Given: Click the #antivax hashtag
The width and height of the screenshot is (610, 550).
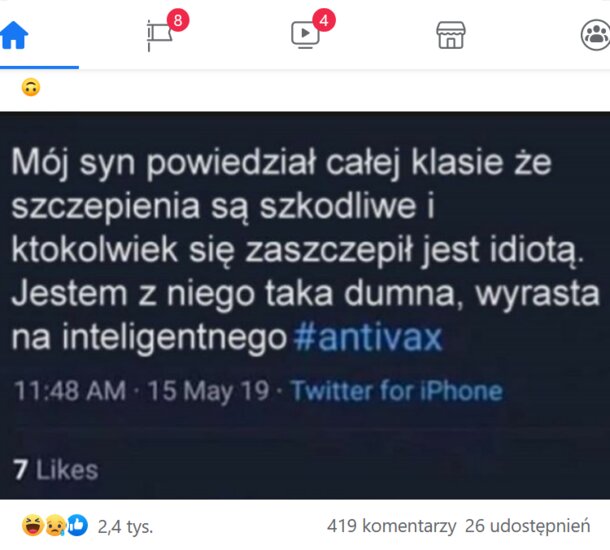Looking at the screenshot, I should 368,338.
